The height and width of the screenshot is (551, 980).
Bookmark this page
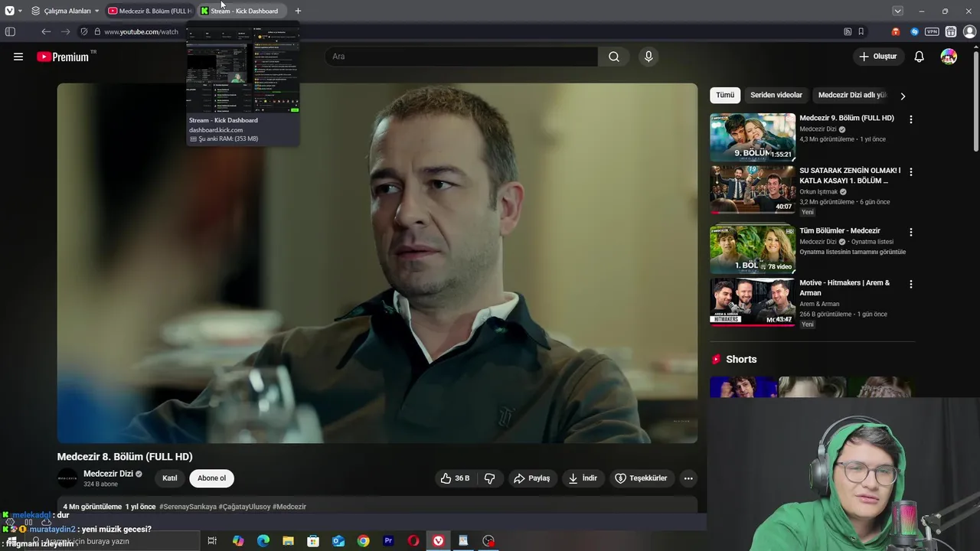tap(861, 31)
